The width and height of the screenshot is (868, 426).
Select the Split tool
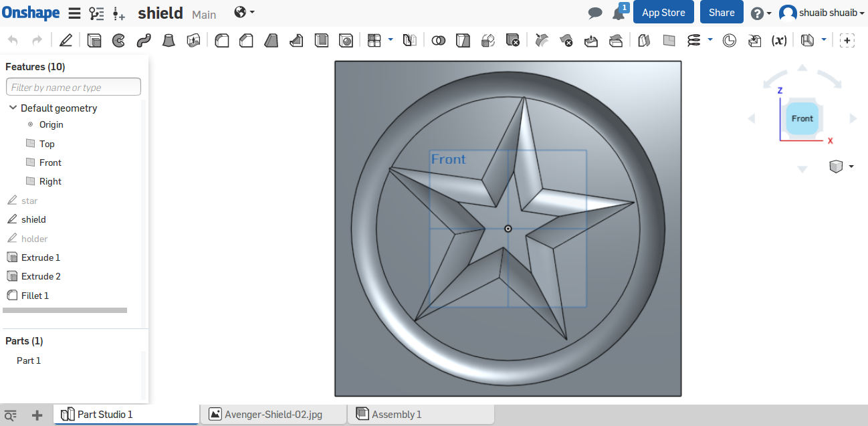[x=463, y=41]
